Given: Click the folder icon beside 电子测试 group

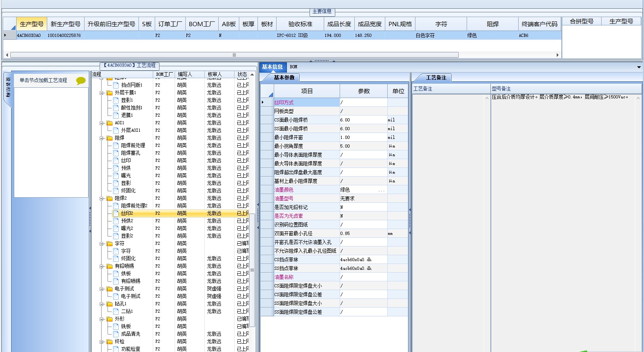Looking at the screenshot, I should click(x=110, y=289).
